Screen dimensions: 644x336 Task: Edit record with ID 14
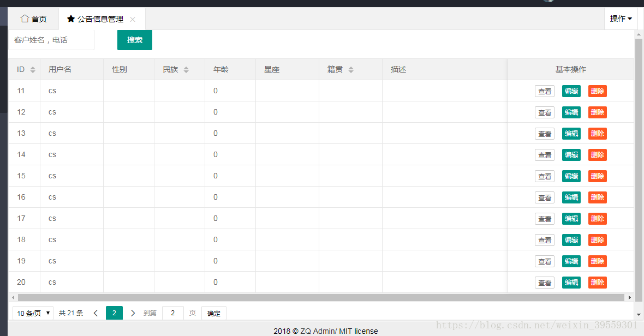pyautogui.click(x=571, y=155)
